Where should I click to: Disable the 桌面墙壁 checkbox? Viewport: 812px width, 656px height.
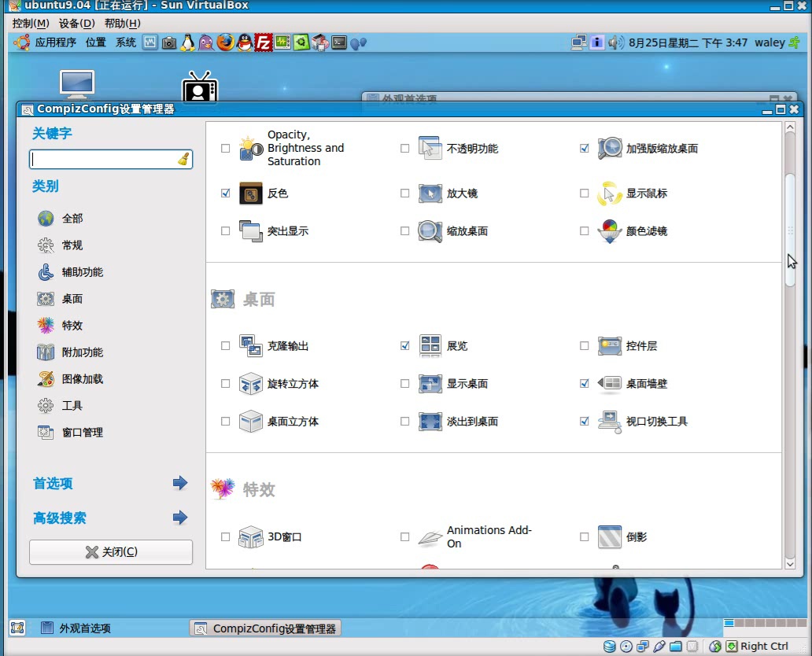584,384
